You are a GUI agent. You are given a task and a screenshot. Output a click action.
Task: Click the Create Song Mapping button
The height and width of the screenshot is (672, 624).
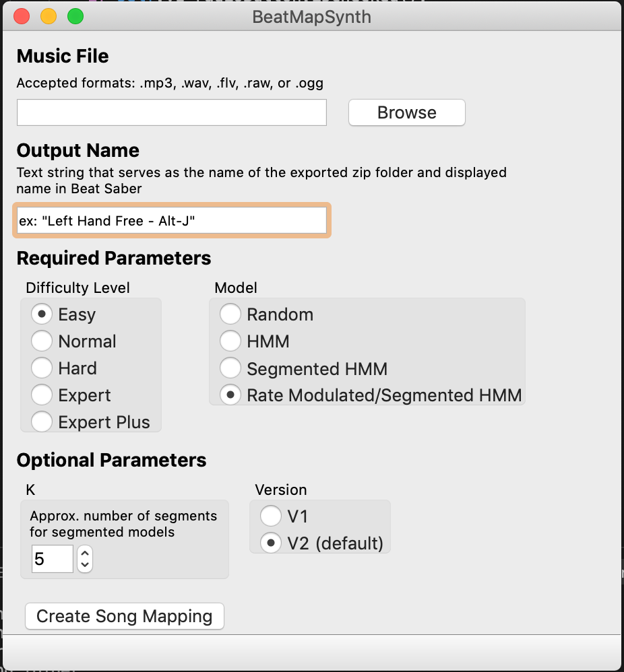coord(124,616)
